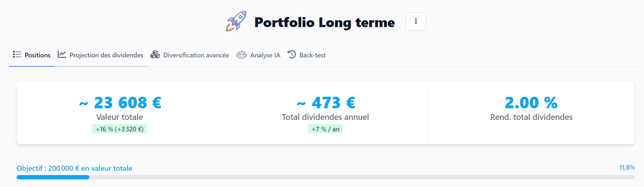Viewport: 644px width, 187px height.
Task: Open the Back-test tab
Action: point(307,55)
